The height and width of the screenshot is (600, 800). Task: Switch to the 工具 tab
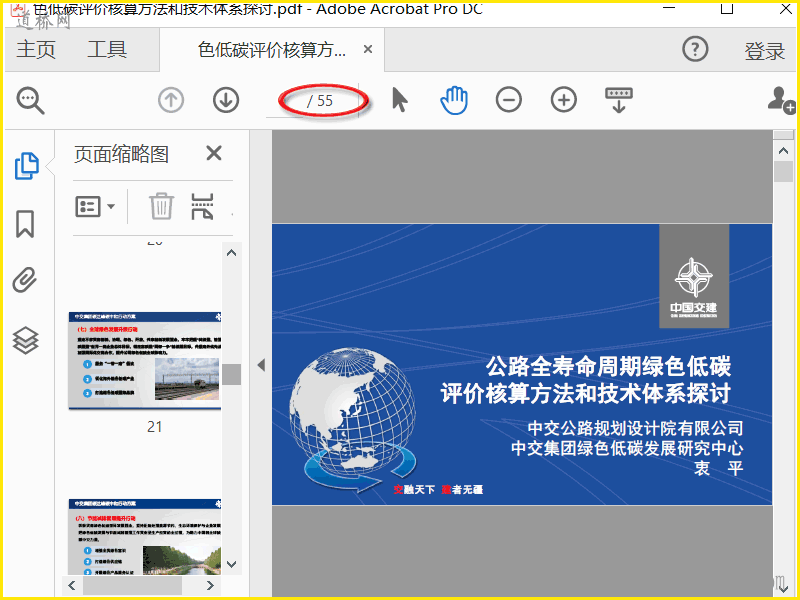click(107, 49)
